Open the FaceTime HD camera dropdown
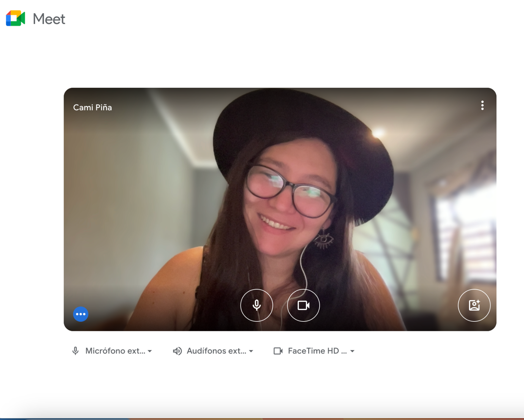Viewport: 524px width, 420px height. 314,351
